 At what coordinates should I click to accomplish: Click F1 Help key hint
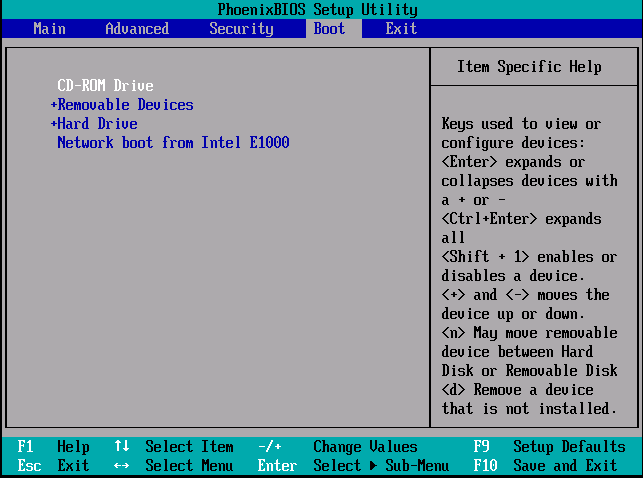point(53,446)
